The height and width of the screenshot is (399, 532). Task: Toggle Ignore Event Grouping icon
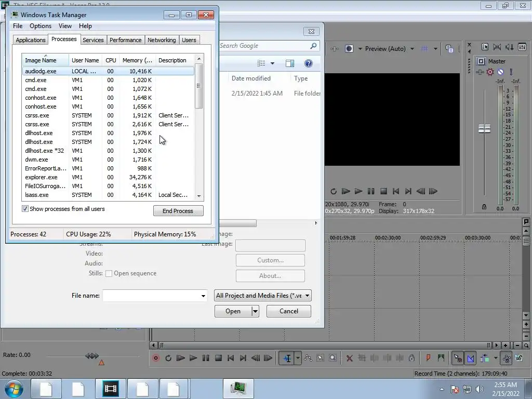(x=519, y=358)
